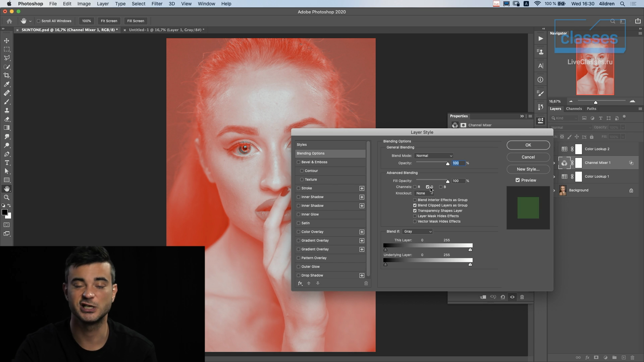Screen dimensions: 644x362
Task: Click the delete effect trash icon
Action: (366, 283)
